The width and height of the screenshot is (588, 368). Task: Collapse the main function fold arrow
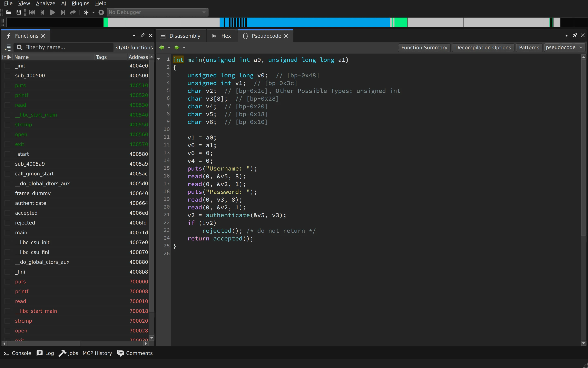(x=158, y=59)
